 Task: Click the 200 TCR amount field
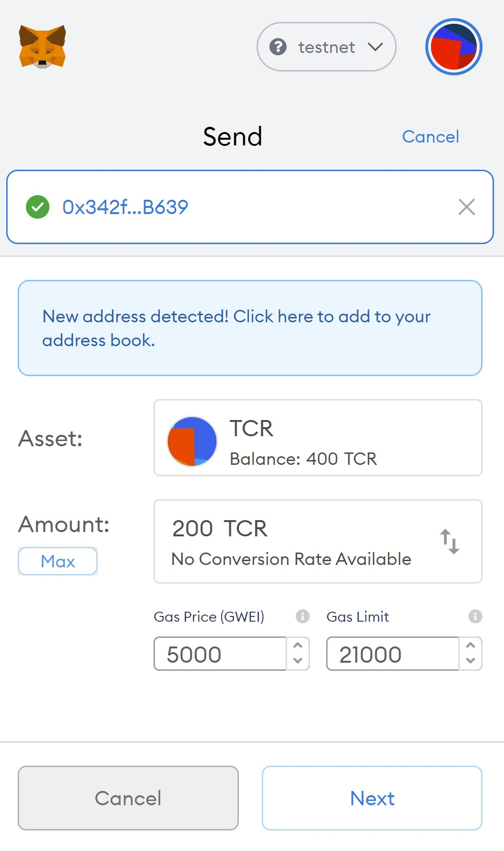tap(318, 541)
